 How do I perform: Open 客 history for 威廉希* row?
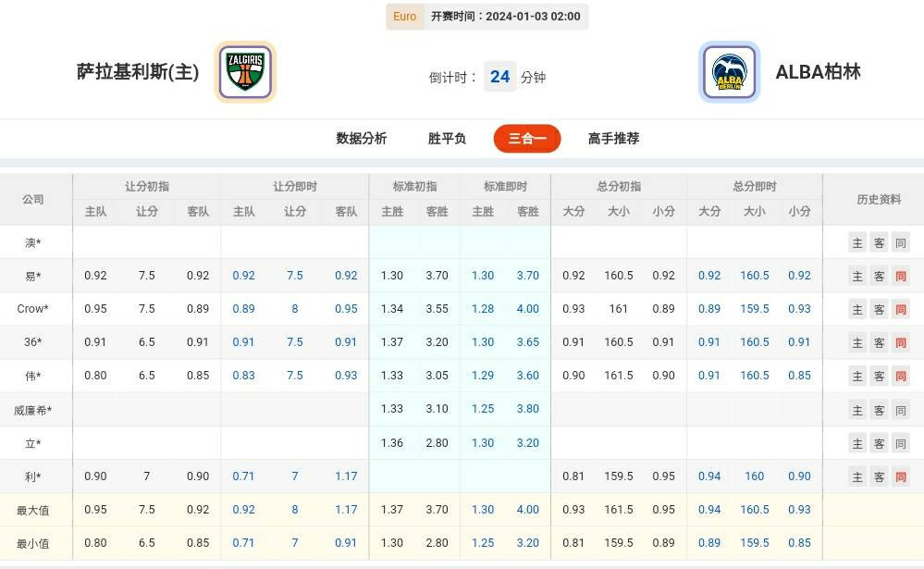point(879,410)
